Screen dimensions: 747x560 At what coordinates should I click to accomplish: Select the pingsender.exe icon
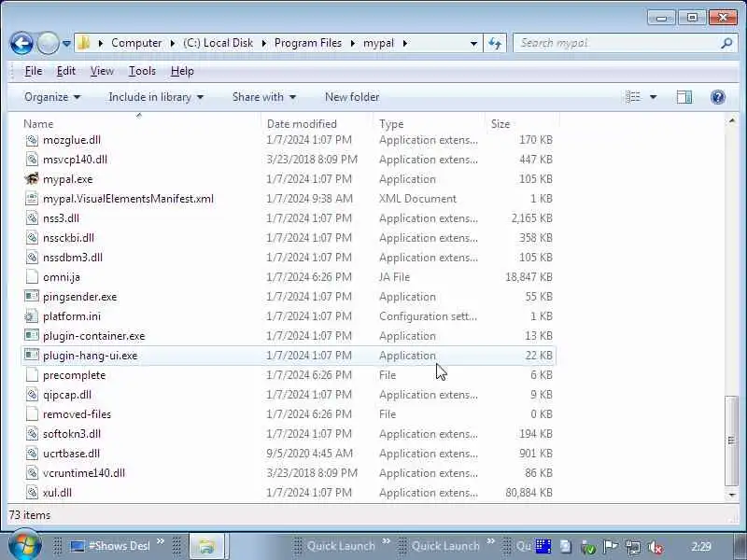coord(32,296)
